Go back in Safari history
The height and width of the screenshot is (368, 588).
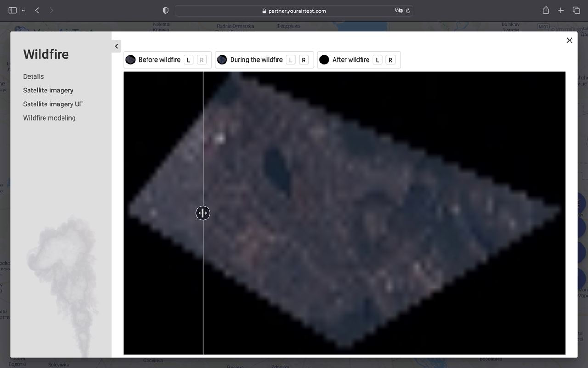37,10
